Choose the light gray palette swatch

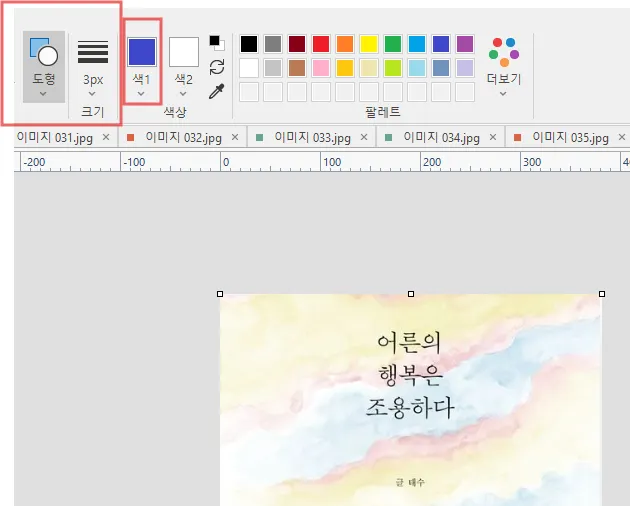pos(273,68)
